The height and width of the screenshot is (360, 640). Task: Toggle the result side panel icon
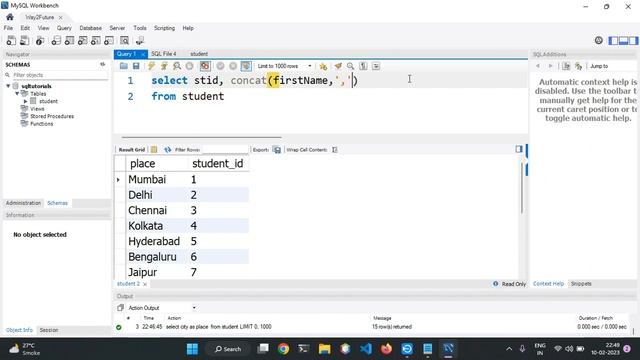point(519,149)
